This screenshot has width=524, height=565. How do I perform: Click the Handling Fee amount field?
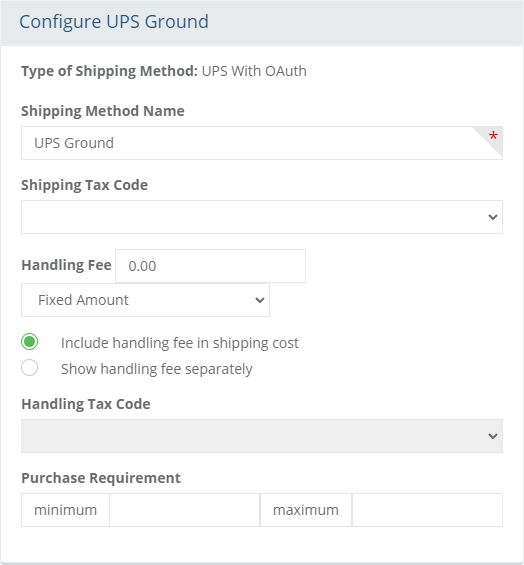210,266
